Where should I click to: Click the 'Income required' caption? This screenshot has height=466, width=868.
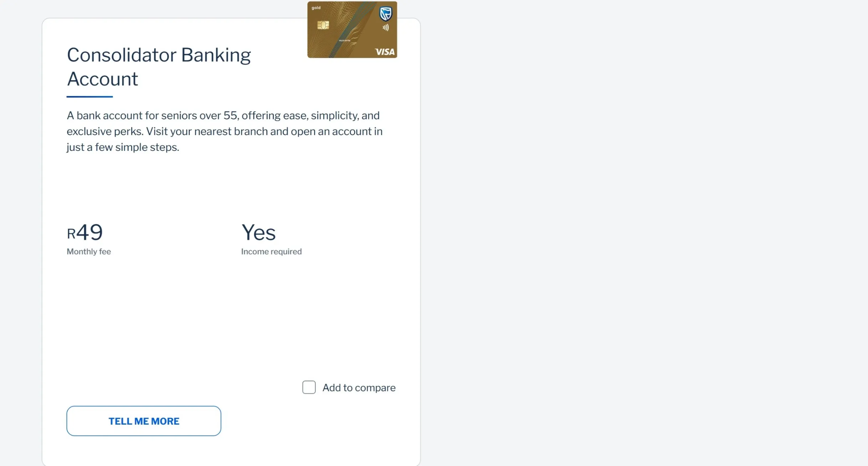pos(271,251)
